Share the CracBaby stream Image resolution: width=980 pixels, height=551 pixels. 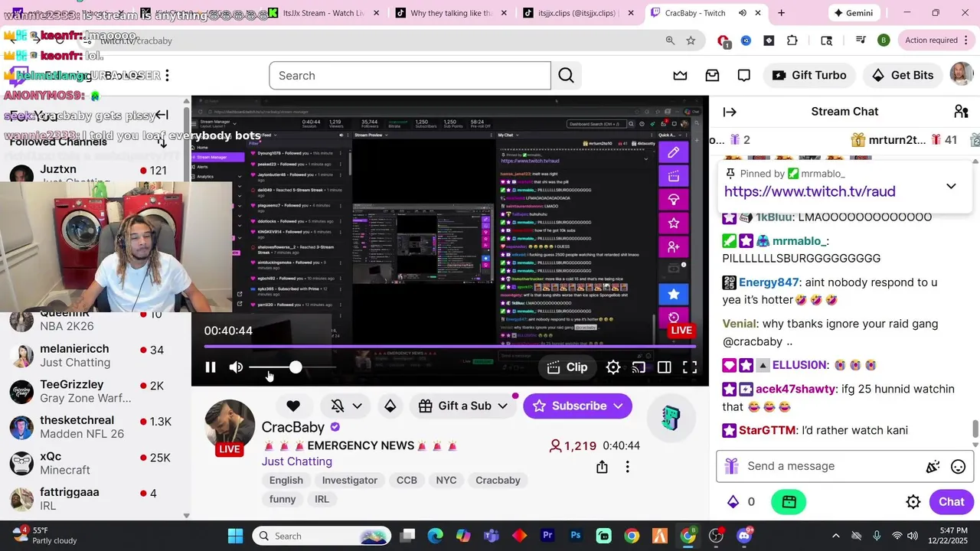click(602, 467)
